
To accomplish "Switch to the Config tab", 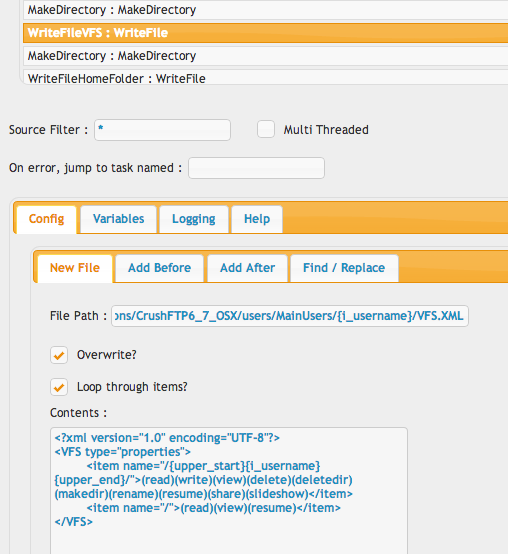I will tap(47, 219).
